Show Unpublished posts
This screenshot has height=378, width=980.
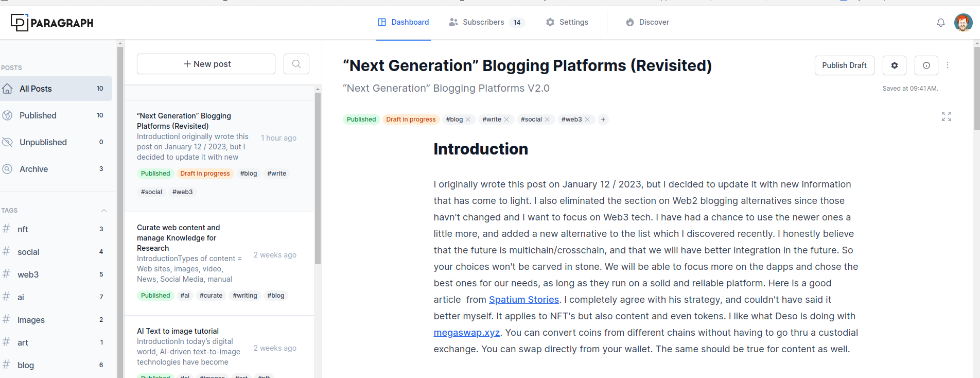(x=56, y=142)
